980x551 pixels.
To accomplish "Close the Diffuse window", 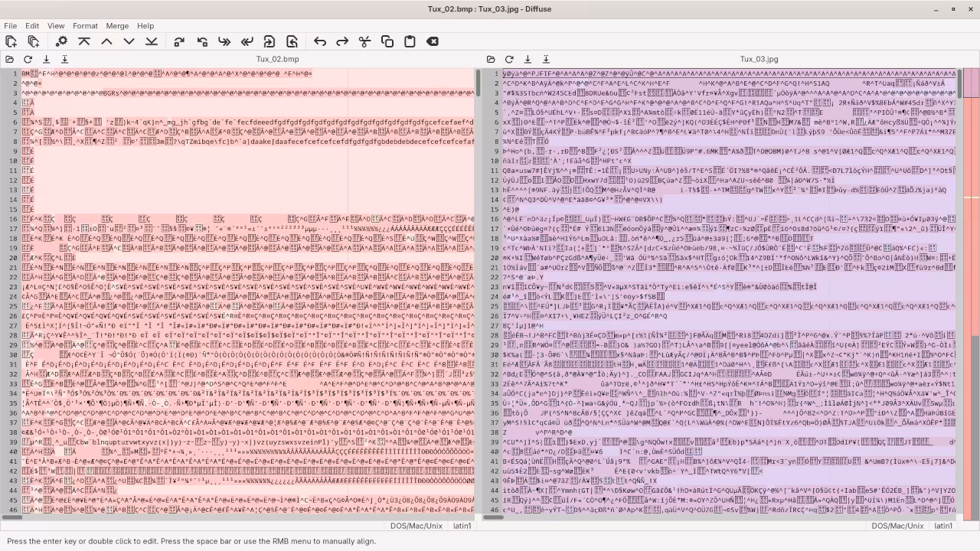I will pyautogui.click(x=970, y=9).
